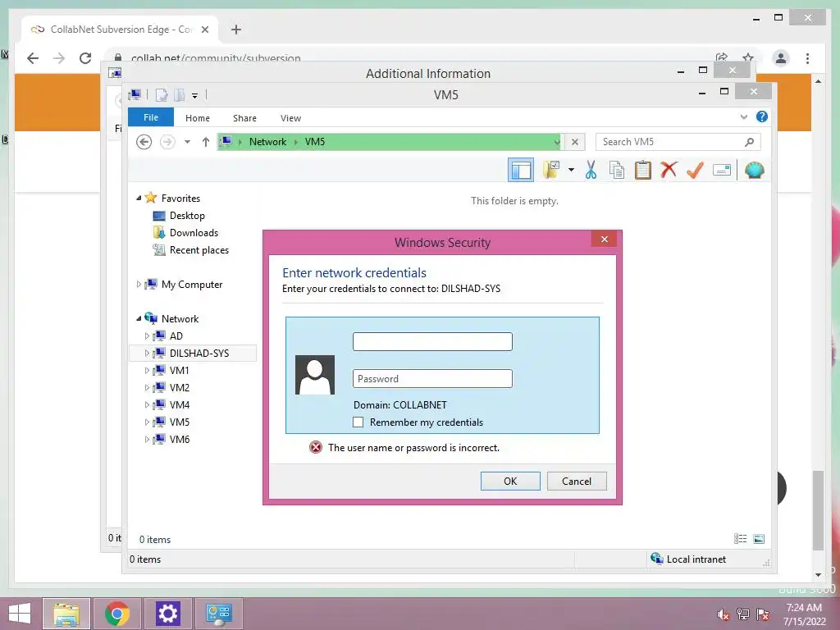Open the Home ribbon tab
Image resolution: width=840 pixels, height=630 pixels.
[197, 118]
